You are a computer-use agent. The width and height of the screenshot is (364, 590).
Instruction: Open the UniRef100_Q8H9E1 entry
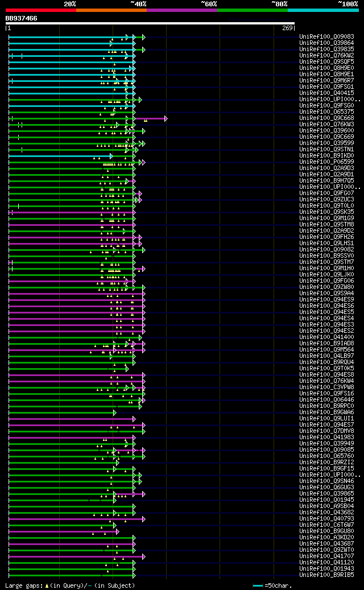click(326, 75)
